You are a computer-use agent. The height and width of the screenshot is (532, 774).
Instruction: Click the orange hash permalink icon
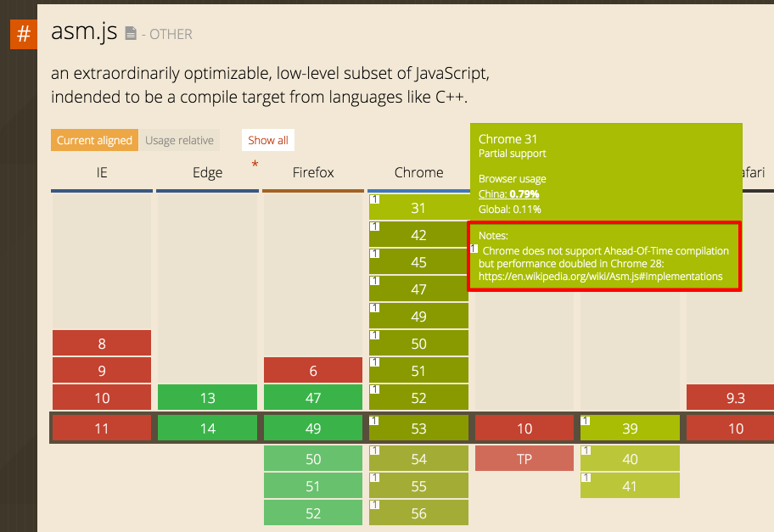pyautogui.click(x=23, y=34)
